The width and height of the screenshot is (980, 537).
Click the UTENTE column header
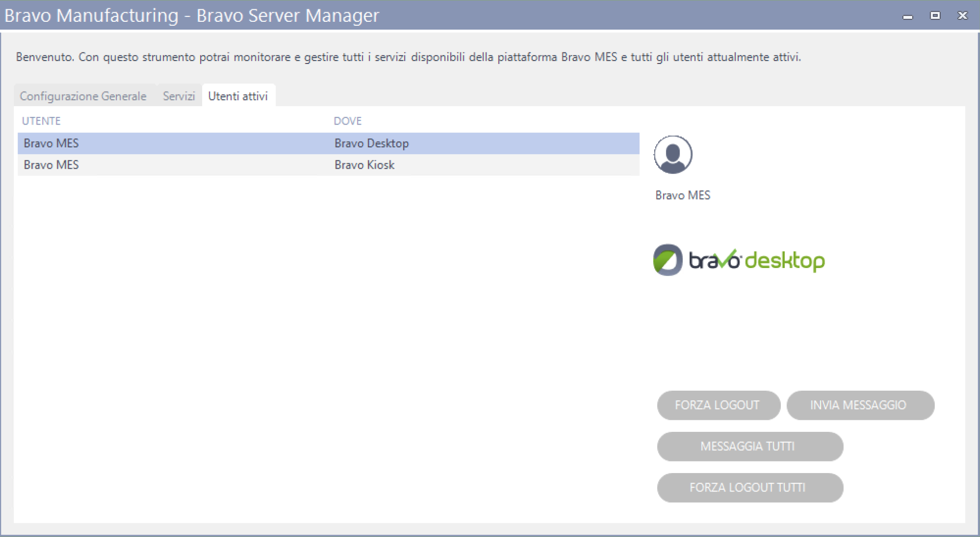pyautogui.click(x=41, y=121)
